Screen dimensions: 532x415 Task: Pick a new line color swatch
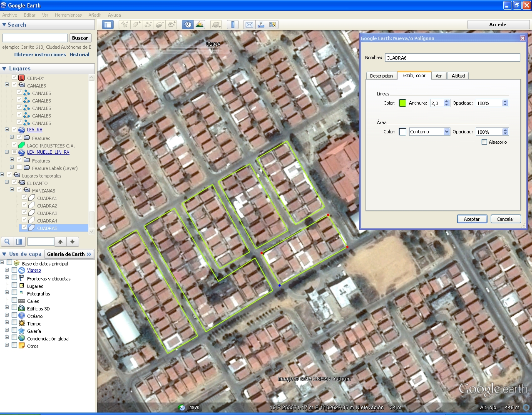(x=402, y=103)
